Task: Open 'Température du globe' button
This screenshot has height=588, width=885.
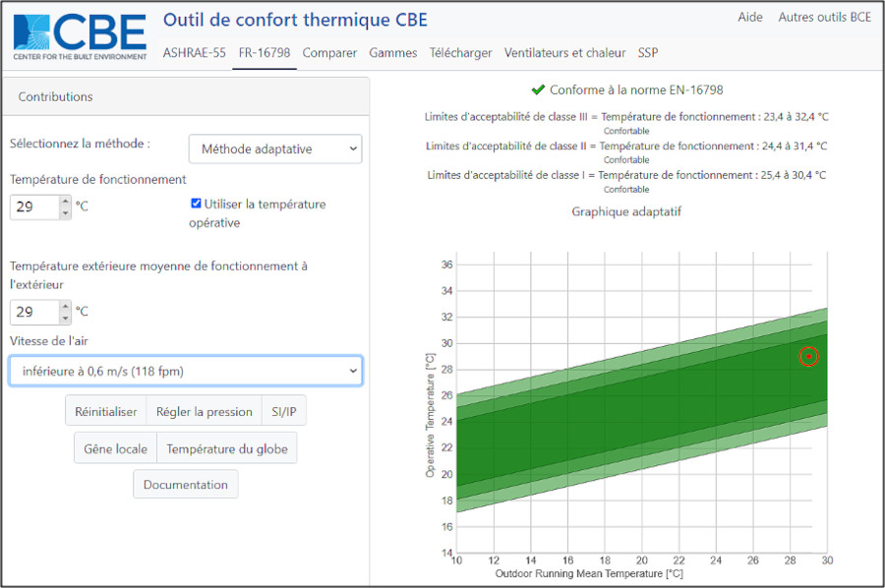Action: point(227,448)
